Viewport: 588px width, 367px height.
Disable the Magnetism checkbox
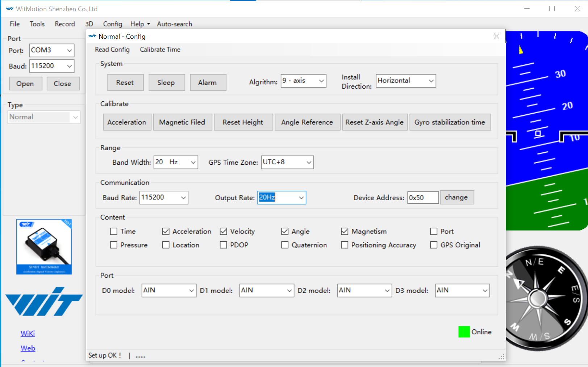[344, 231]
